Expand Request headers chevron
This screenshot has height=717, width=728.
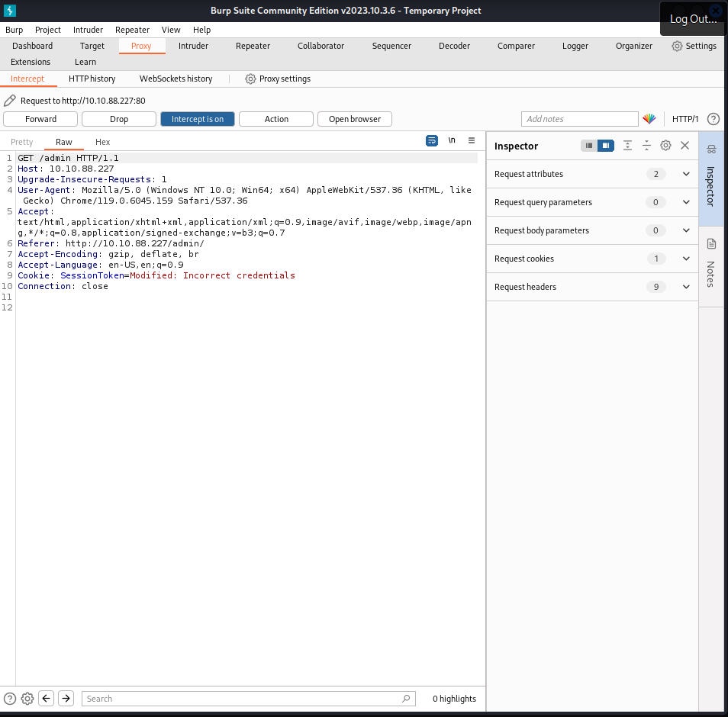686,287
